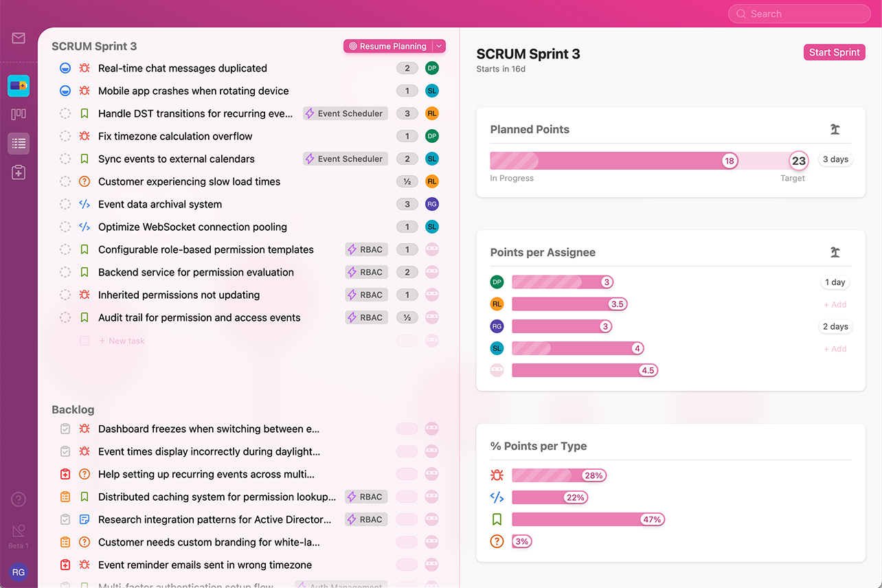Image resolution: width=882 pixels, height=588 pixels.
Task: Open points estimate of Handle DST task
Action: point(407,113)
